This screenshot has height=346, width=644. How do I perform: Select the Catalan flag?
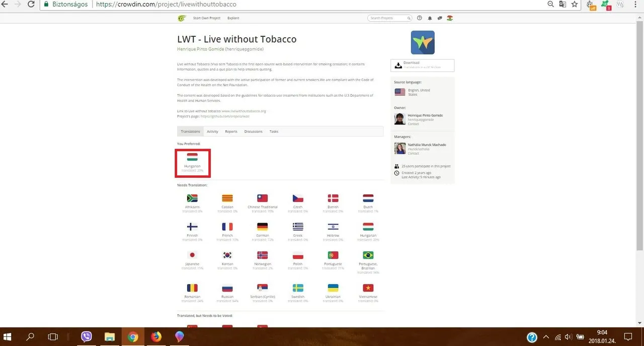[x=227, y=198]
